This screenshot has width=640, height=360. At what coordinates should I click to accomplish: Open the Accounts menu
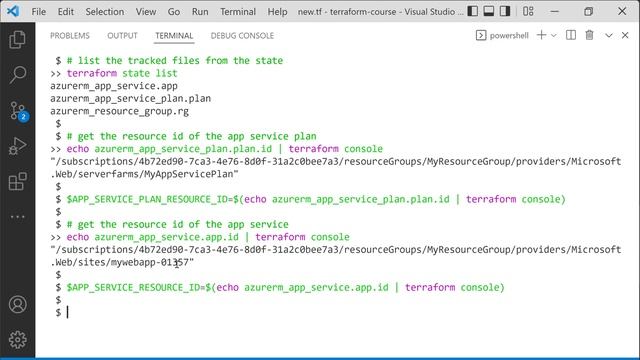(18, 304)
